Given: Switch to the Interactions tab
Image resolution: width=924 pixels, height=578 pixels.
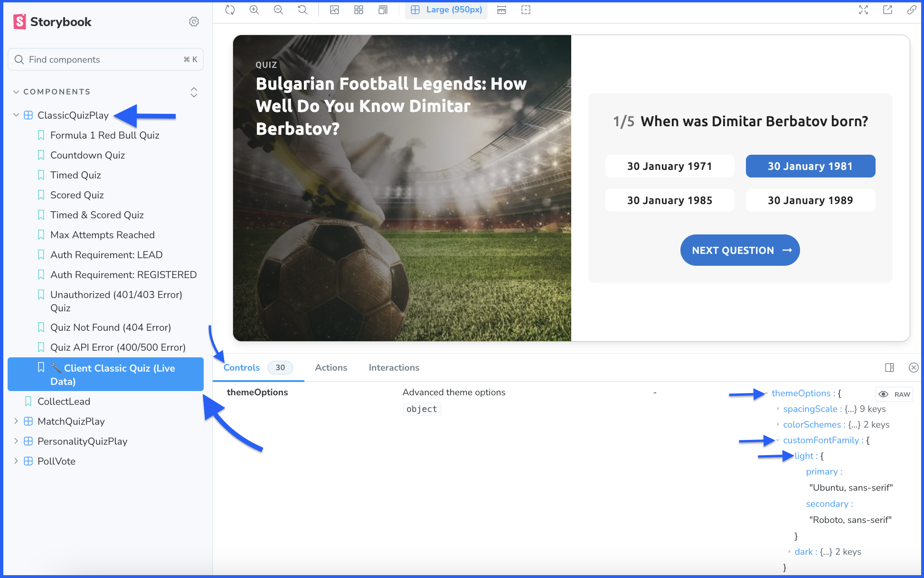Looking at the screenshot, I should [x=394, y=368].
